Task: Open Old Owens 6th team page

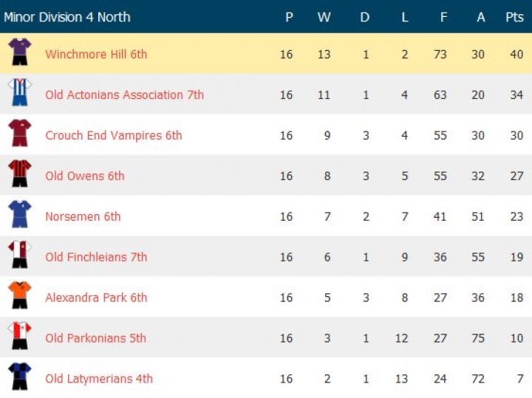Action: tap(85, 176)
